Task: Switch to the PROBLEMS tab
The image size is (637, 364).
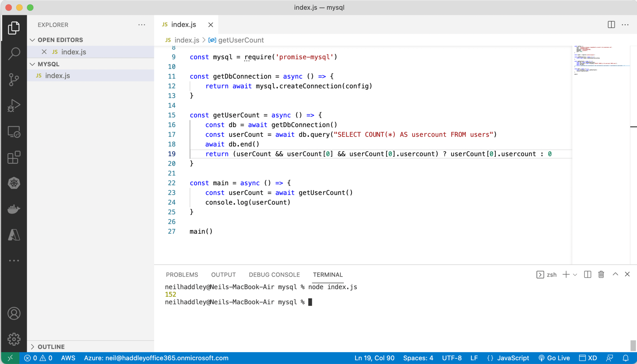Action: 182,275
